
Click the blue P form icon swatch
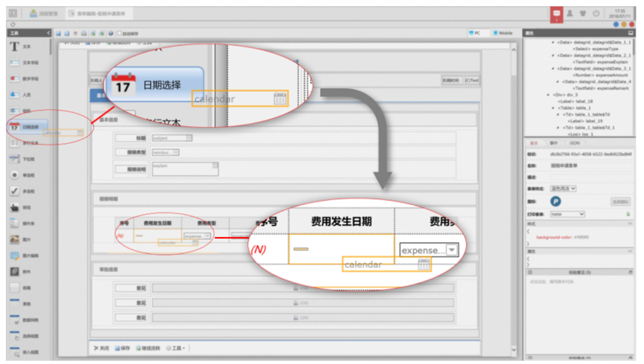555,201
